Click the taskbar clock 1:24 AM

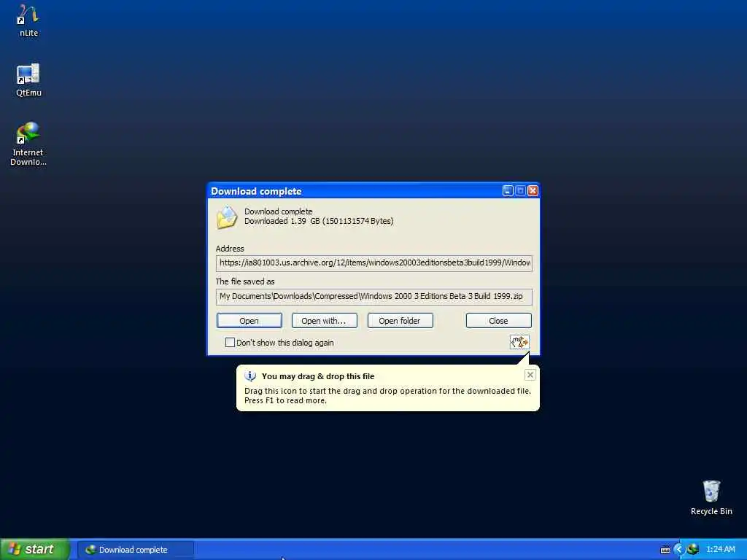720,549
